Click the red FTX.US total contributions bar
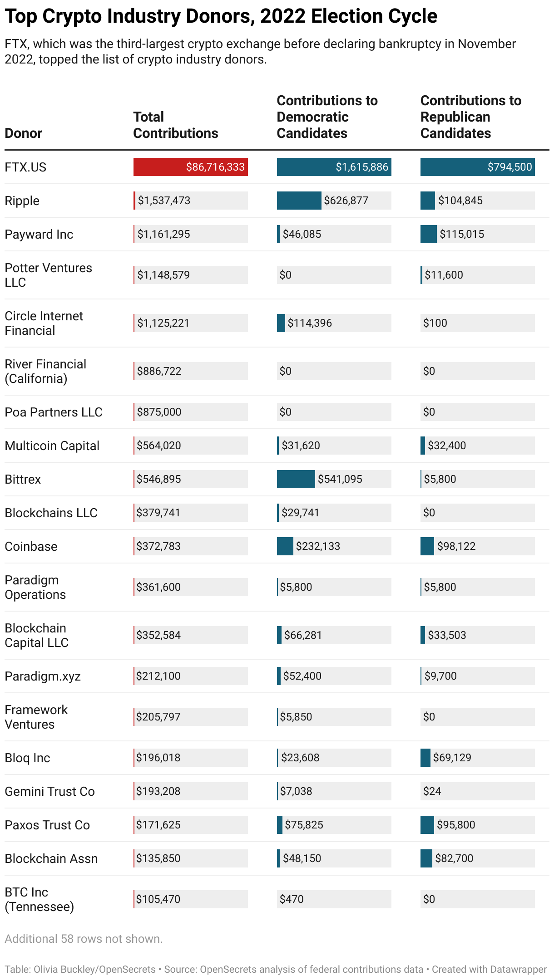Image resolution: width=554 pixels, height=980 pixels. [190, 167]
